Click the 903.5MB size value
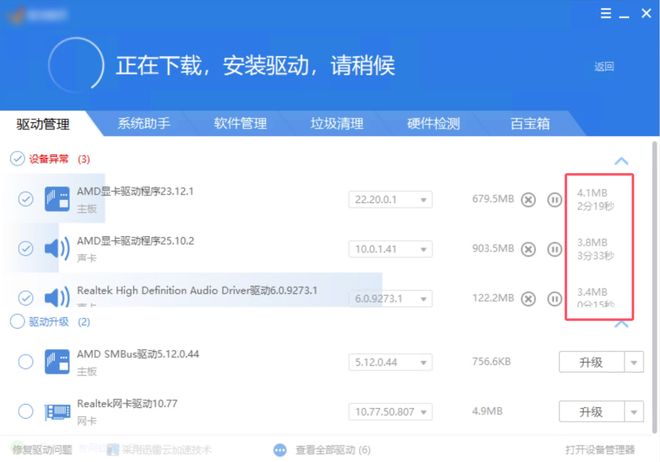The image size is (660, 462). click(x=493, y=248)
